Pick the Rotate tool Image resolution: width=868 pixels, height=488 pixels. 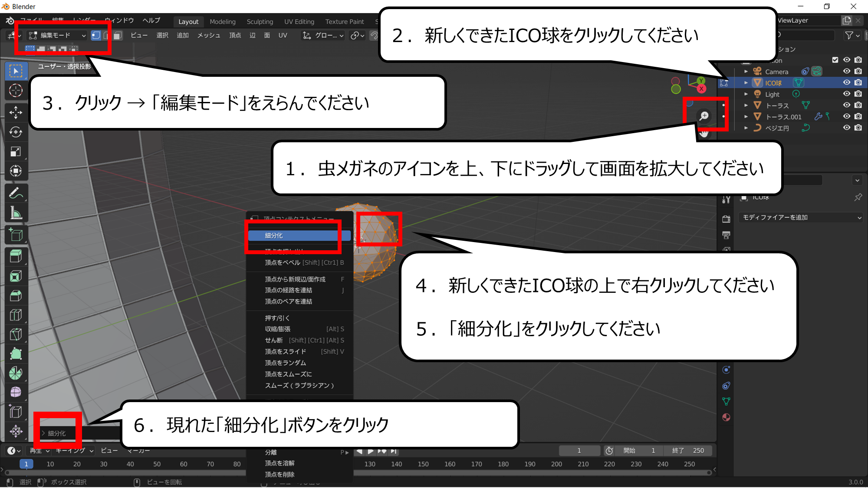pyautogui.click(x=16, y=132)
